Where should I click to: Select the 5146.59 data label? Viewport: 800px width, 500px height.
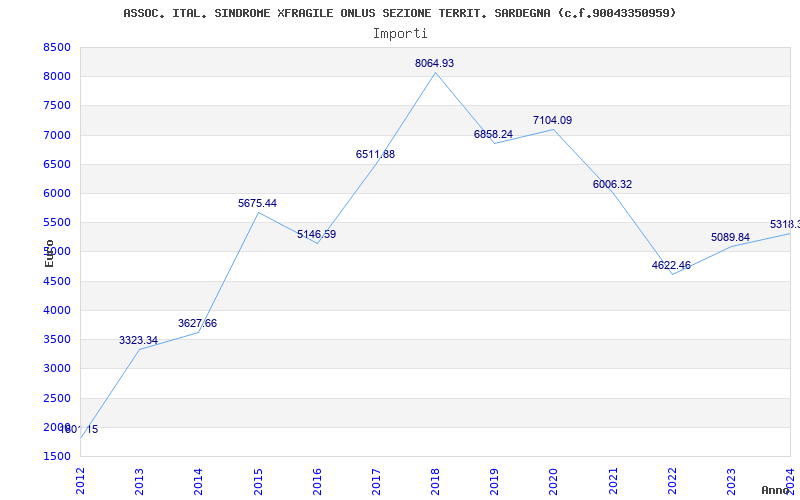click(316, 235)
